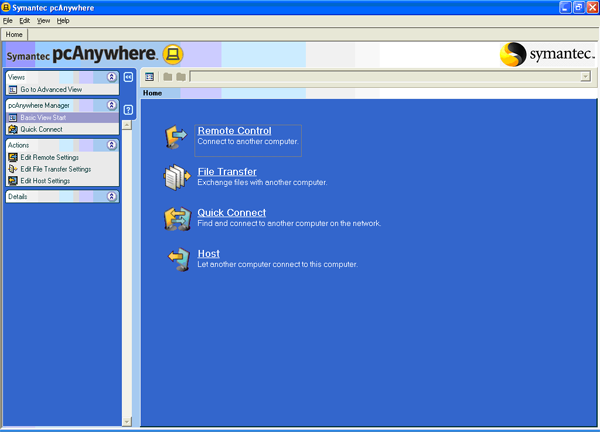Click the Home breadcrumb label

tap(152, 93)
